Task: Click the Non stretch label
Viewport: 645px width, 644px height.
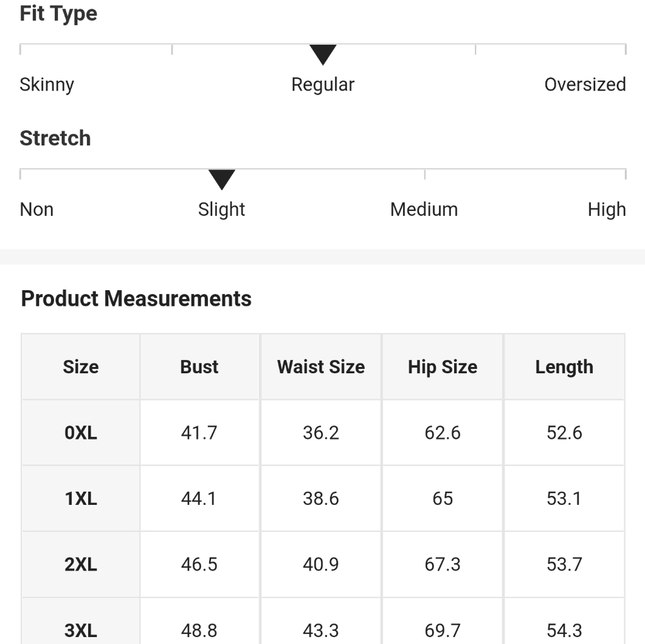Action: (37, 210)
